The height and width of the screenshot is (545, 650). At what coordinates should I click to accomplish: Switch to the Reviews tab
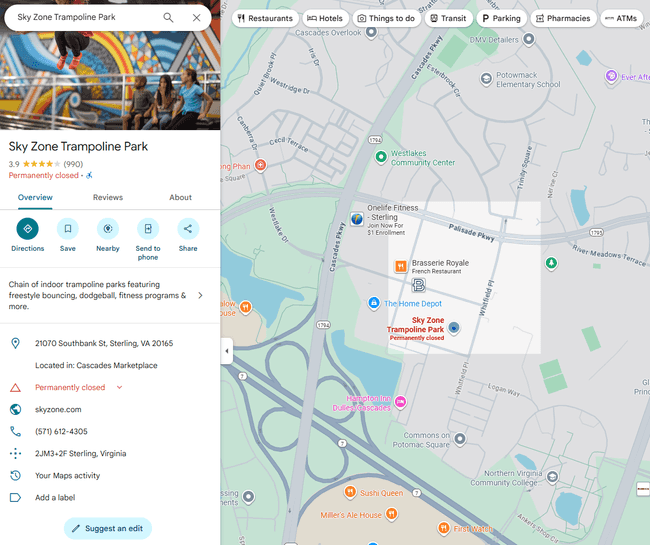pos(108,198)
